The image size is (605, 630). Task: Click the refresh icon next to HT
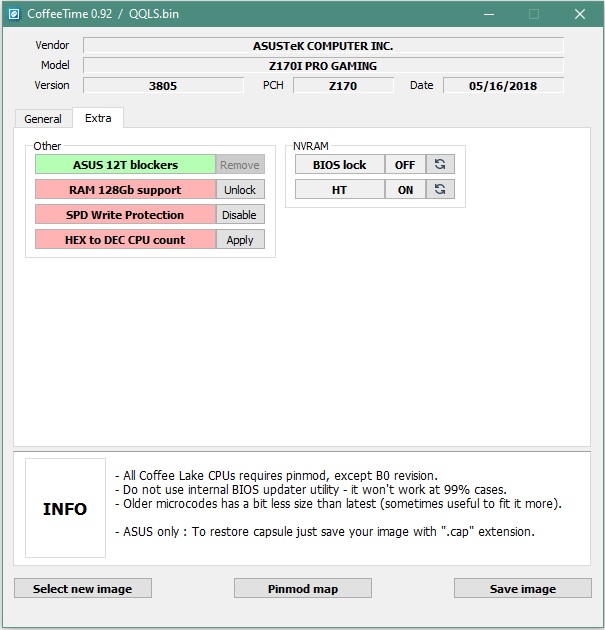pyautogui.click(x=440, y=189)
